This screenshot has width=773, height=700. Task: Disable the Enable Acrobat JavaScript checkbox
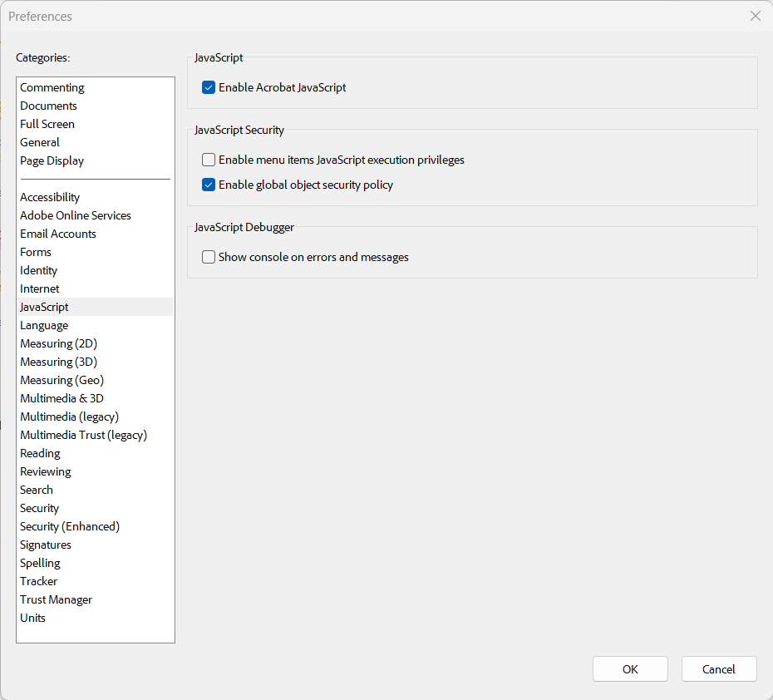(x=209, y=88)
